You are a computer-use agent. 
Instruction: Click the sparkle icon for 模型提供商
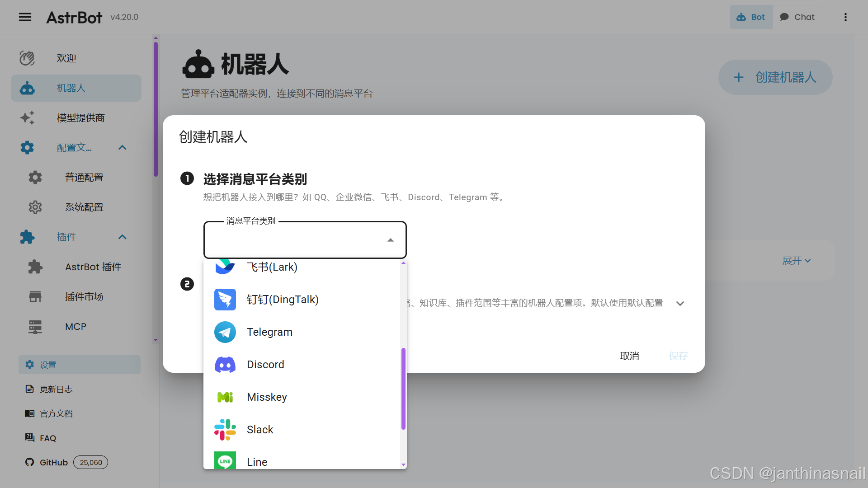click(x=27, y=118)
